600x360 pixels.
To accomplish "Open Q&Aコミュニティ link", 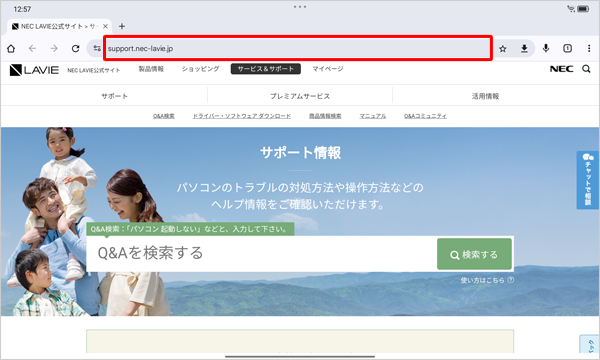I will pyautogui.click(x=425, y=116).
